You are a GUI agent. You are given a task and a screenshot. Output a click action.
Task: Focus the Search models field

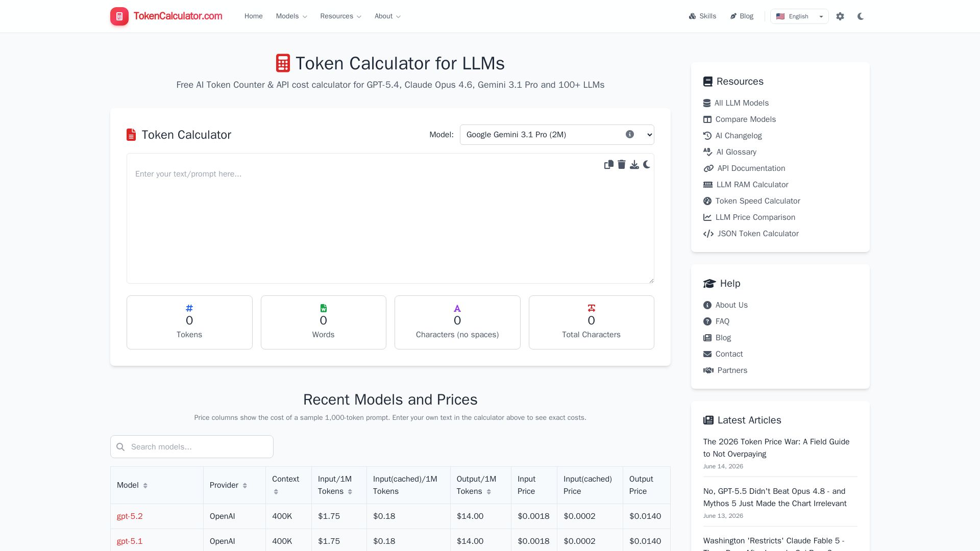click(x=192, y=447)
